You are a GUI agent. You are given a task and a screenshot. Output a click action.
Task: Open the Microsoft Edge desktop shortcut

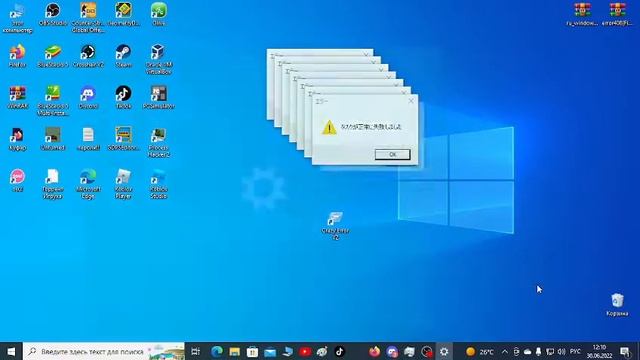coord(88,184)
